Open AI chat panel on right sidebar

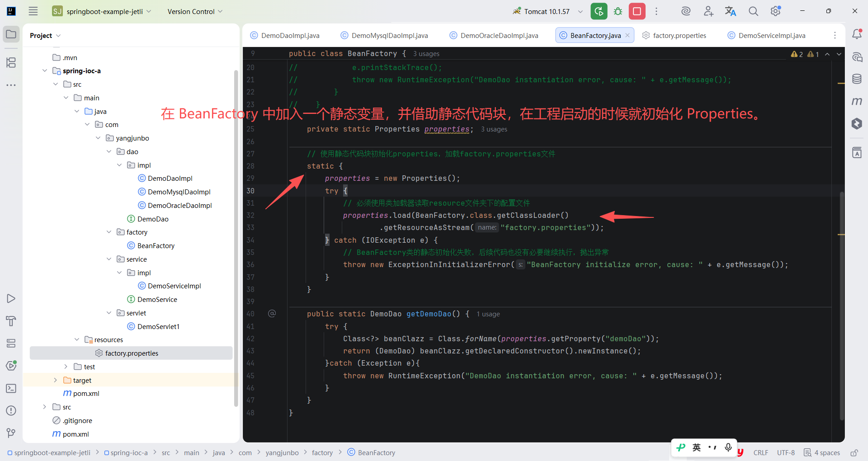tap(857, 57)
